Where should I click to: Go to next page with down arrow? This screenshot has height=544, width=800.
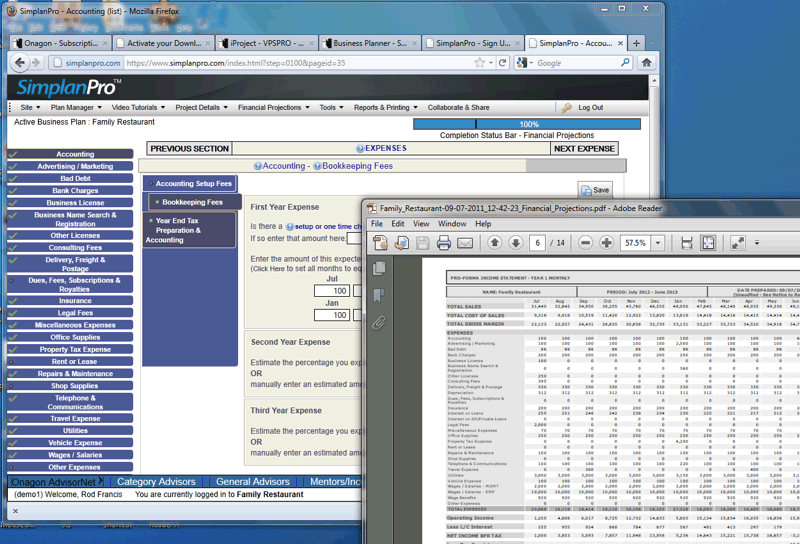[515, 243]
